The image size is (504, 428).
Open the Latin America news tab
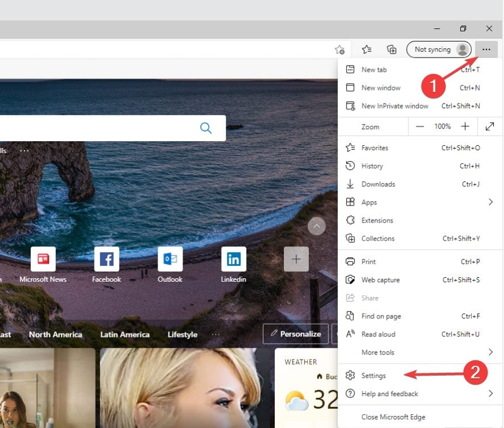(125, 335)
